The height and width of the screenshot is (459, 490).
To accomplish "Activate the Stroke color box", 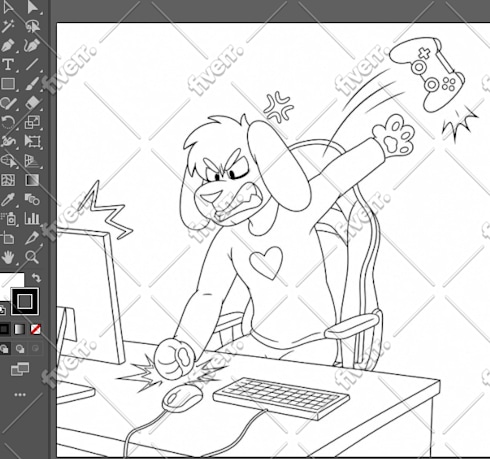I will click(25, 302).
